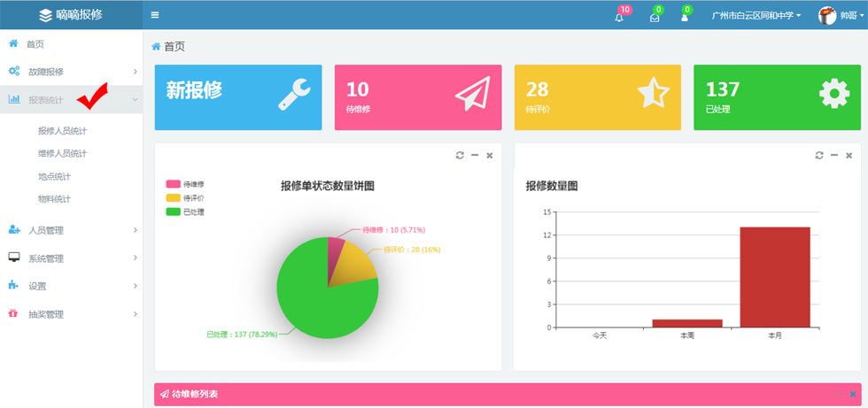Click the paper plane icon on 待维修 card
Screen dimensions: 868x408
(473, 94)
